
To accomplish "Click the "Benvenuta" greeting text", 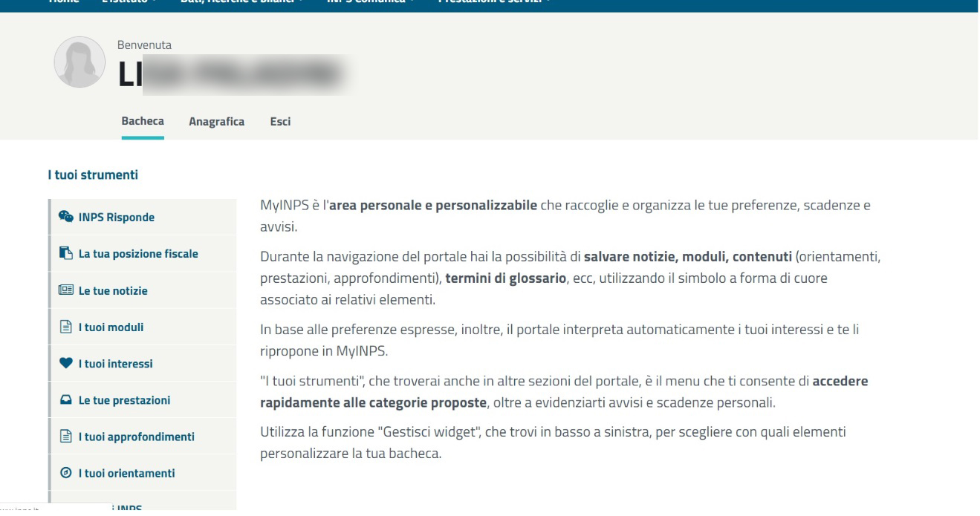I will (x=144, y=45).
